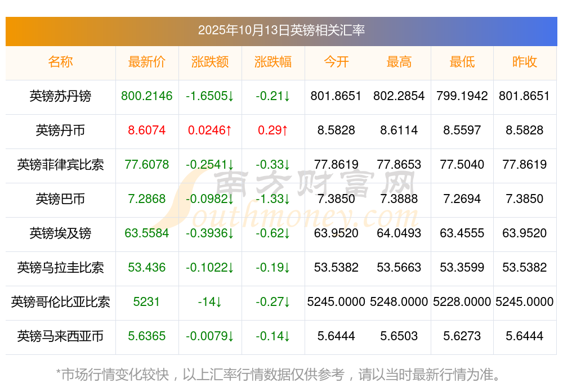Select 英镑乌拉圭比索 in the name column

tap(60, 268)
